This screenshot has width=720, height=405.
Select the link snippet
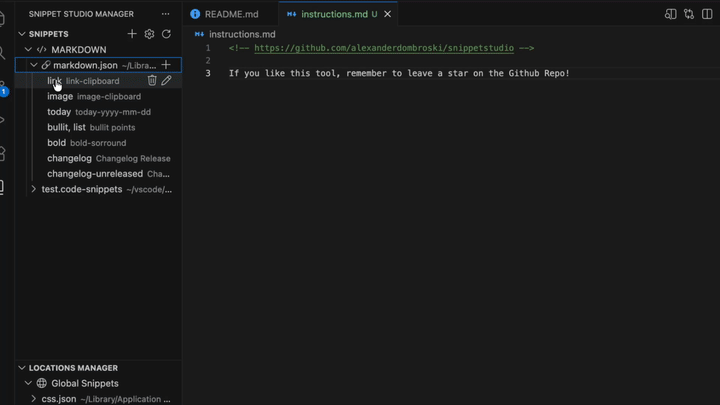[99, 81]
